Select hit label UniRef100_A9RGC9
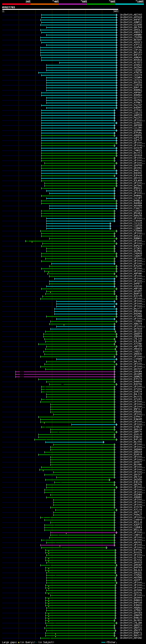The image size is (146, 644). 131,32
